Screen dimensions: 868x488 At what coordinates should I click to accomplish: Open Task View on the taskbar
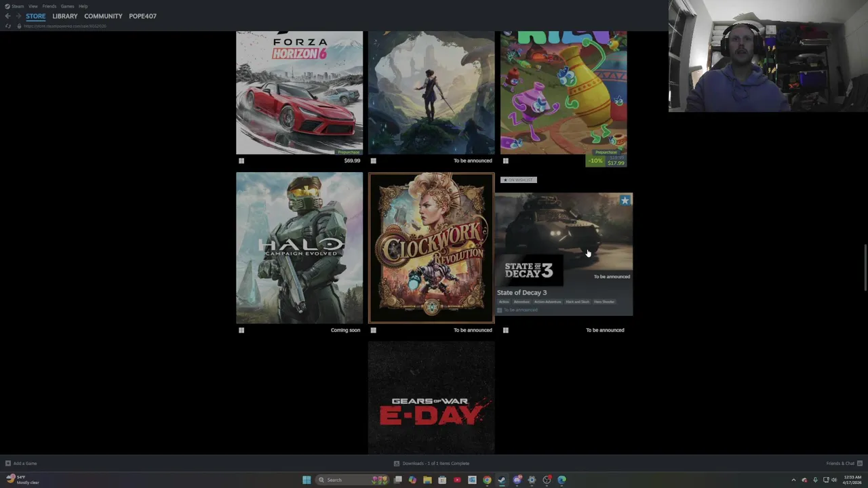(398, 480)
